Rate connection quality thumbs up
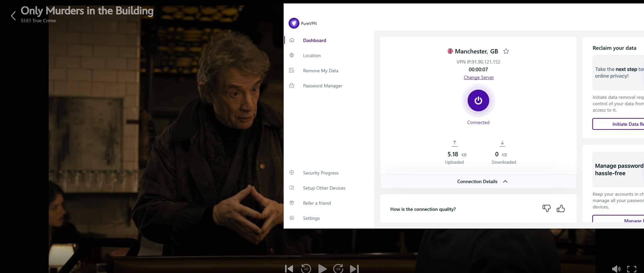644x273 pixels. [x=560, y=208]
